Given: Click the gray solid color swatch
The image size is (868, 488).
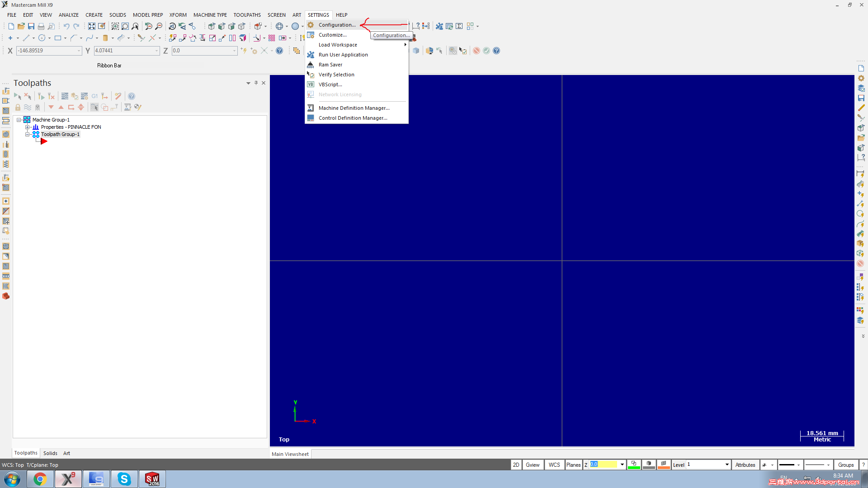Looking at the screenshot, I should tap(649, 465).
